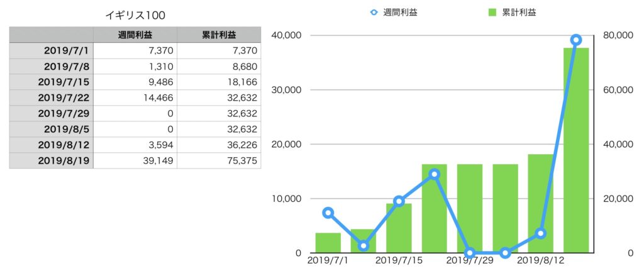Click the 30,000 left axis label

tap(287, 90)
